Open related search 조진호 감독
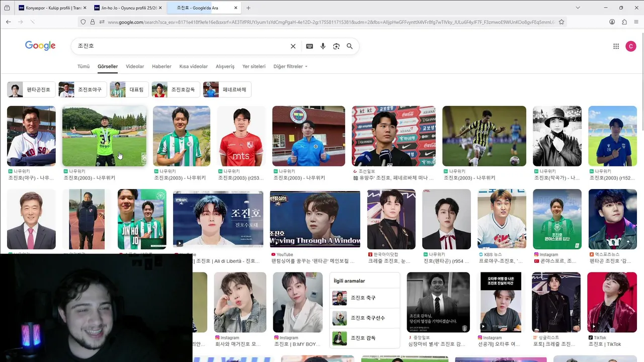644x362 pixels. point(365,338)
